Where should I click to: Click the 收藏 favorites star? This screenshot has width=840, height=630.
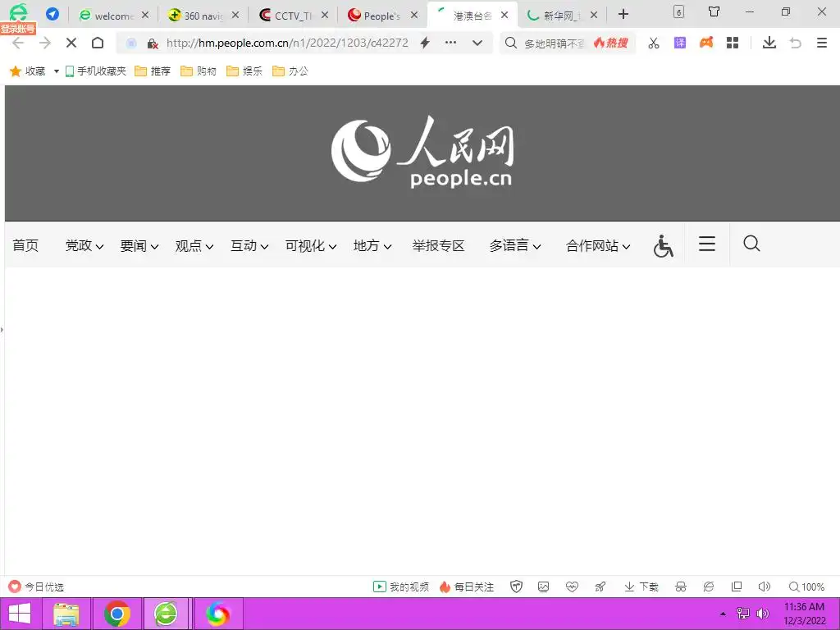[16, 71]
